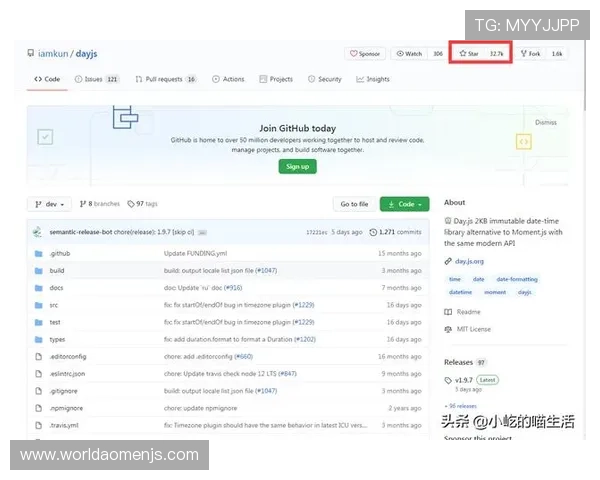Expand the green Code download dropdown

click(x=404, y=204)
